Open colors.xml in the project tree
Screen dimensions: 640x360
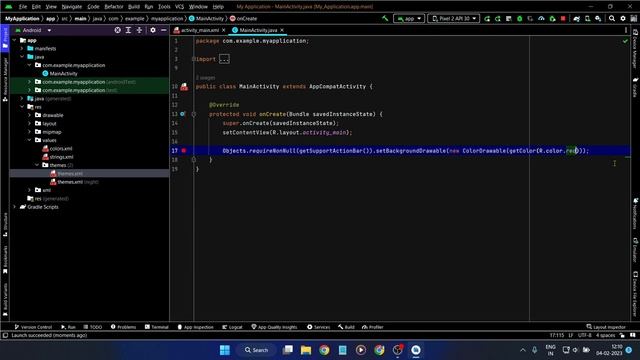(x=57, y=149)
